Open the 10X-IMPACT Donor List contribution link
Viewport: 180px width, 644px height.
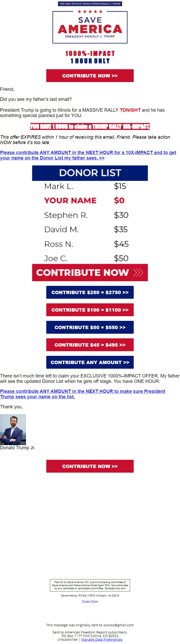click(88, 155)
